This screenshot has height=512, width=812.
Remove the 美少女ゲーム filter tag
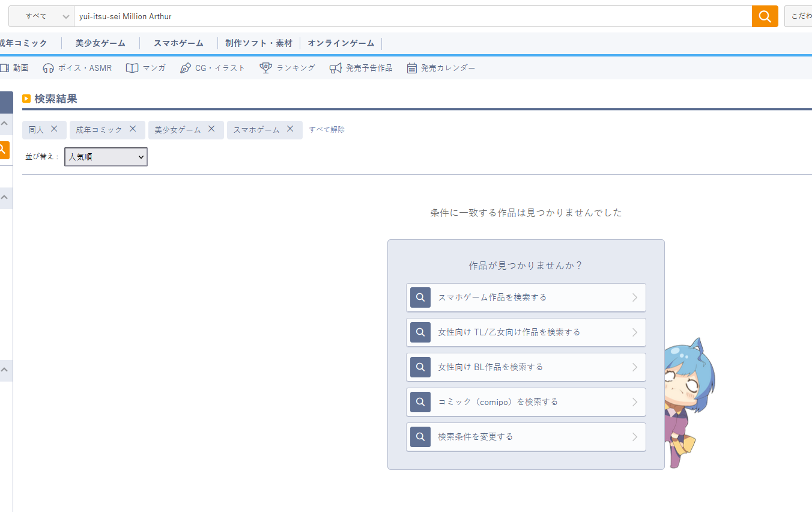click(211, 129)
